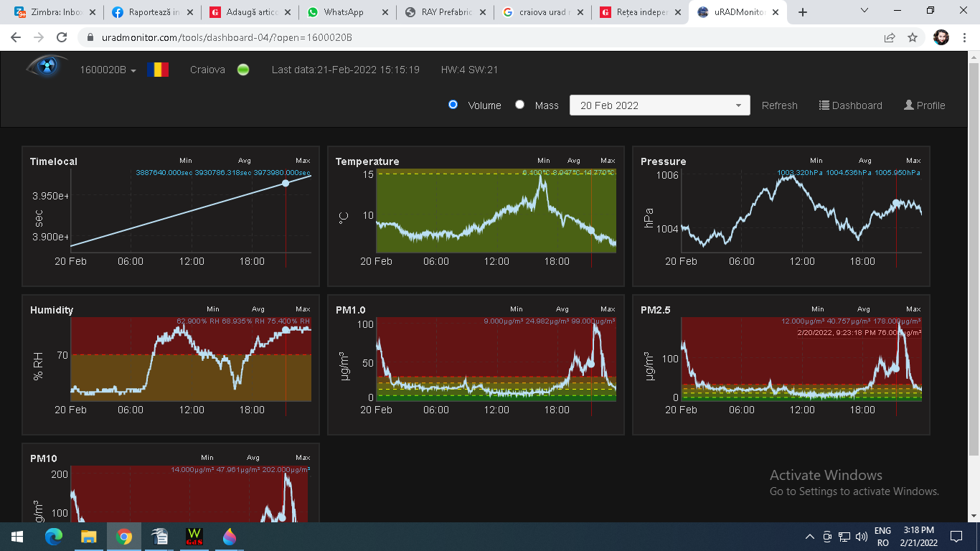Click the PM1.0 chart title
Image resolution: width=980 pixels, height=551 pixels.
pyautogui.click(x=351, y=310)
